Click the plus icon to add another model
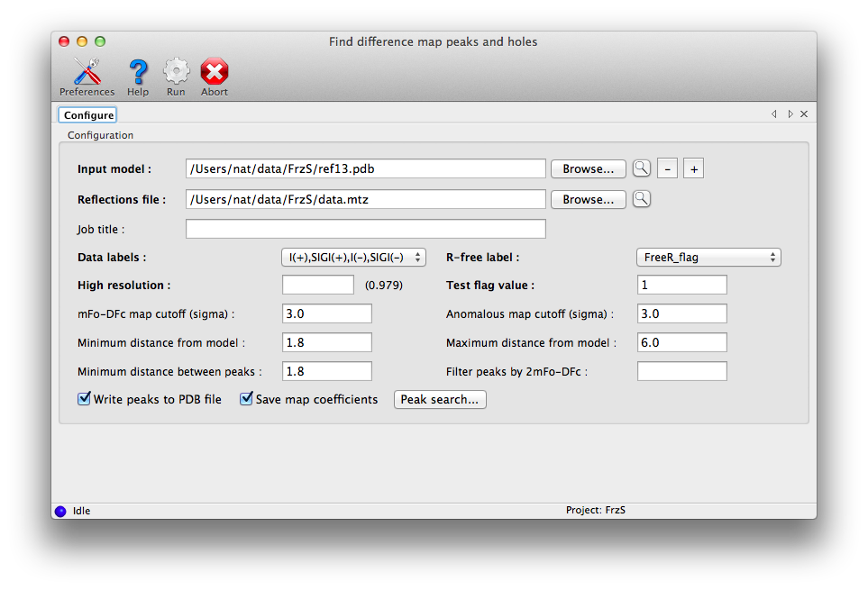The width and height of the screenshot is (868, 590). 693,168
